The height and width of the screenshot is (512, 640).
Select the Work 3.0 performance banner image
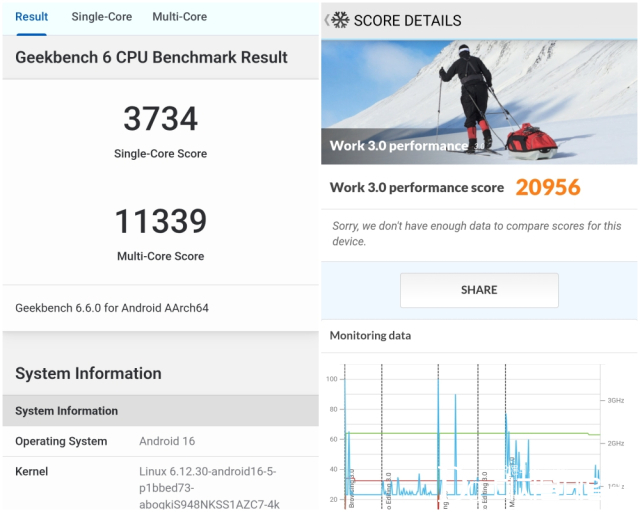click(x=479, y=102)
